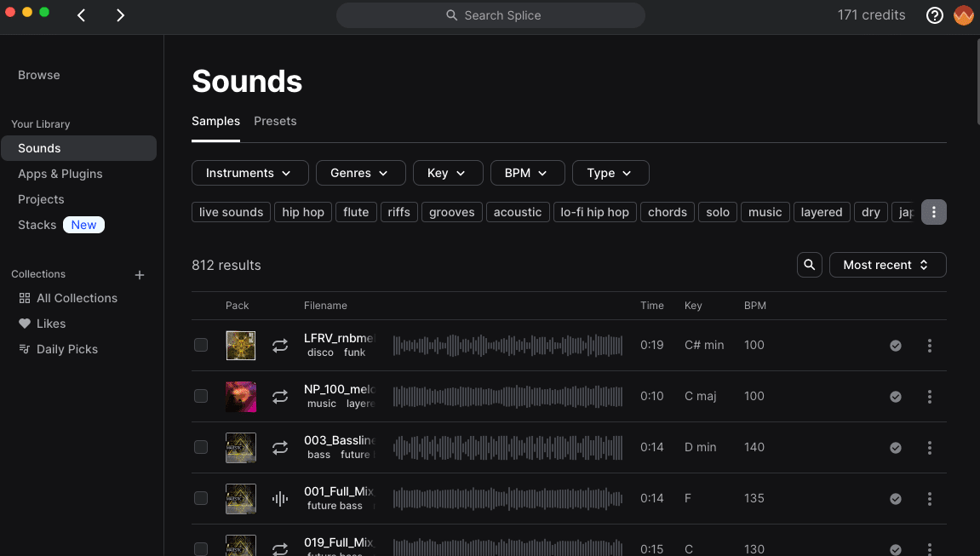Seek within 003_Bassline waveform
The width and height of the screenshot is (980, 556).
507,447
